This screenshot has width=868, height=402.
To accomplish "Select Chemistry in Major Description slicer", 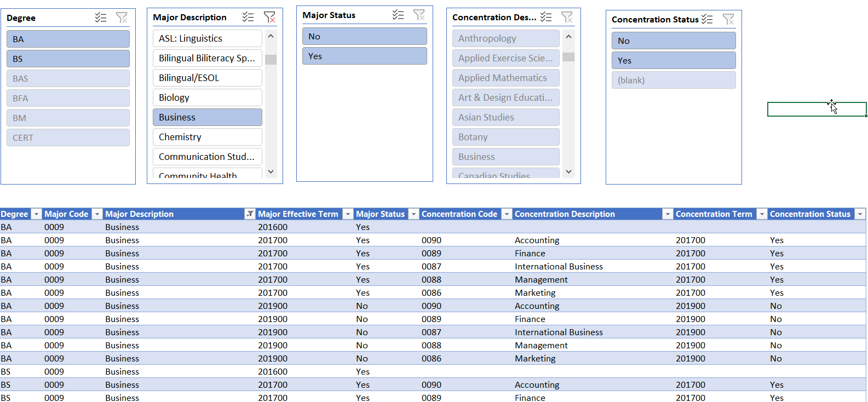I will (x=207, y=137).
